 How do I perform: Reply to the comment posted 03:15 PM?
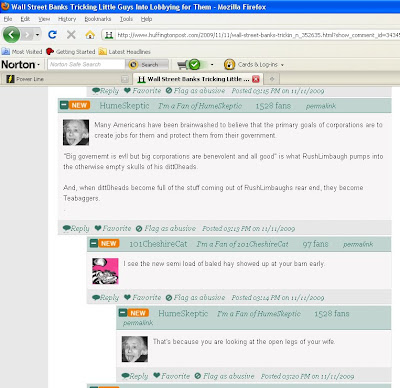105,90
